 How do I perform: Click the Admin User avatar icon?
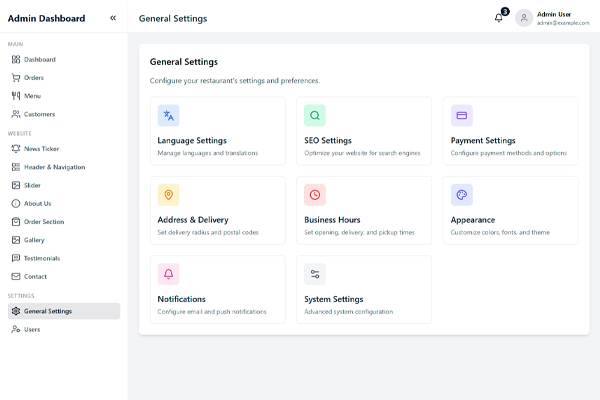click(x=524, y=18)
